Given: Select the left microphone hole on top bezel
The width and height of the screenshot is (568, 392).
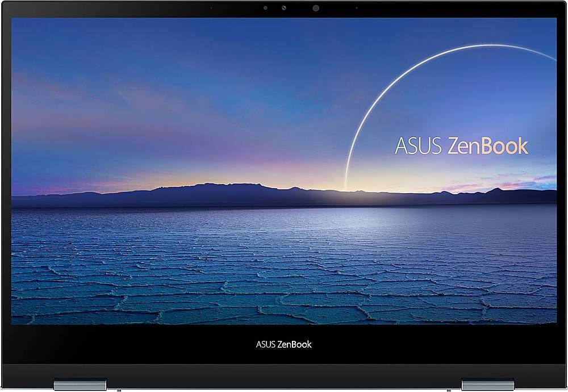Looking at the screenshot, I should [211, 9].
